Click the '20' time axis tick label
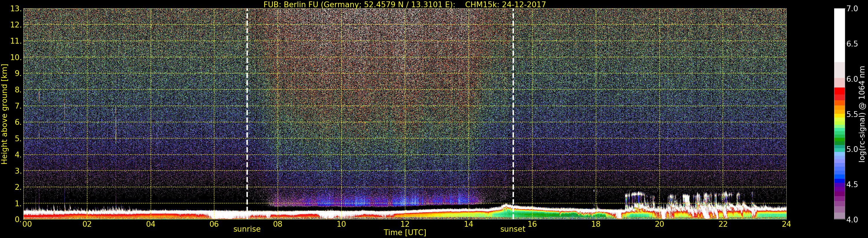868x238 pixels. point(659,224)
